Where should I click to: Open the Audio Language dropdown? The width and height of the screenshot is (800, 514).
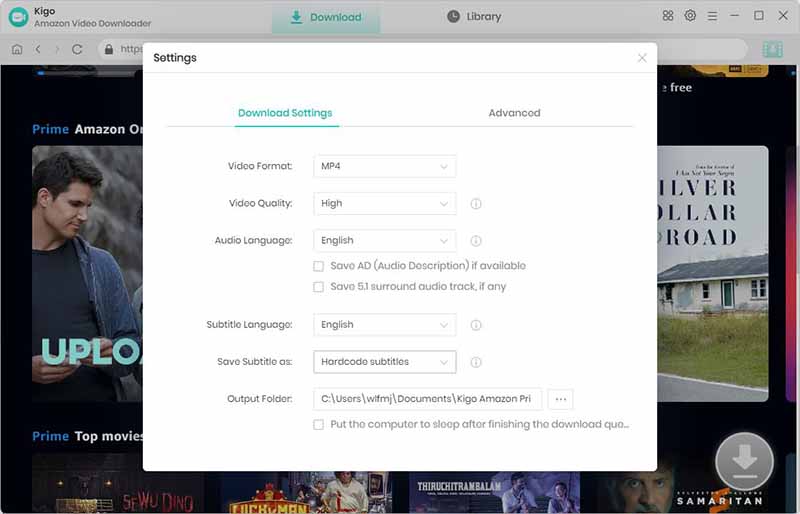385,240
